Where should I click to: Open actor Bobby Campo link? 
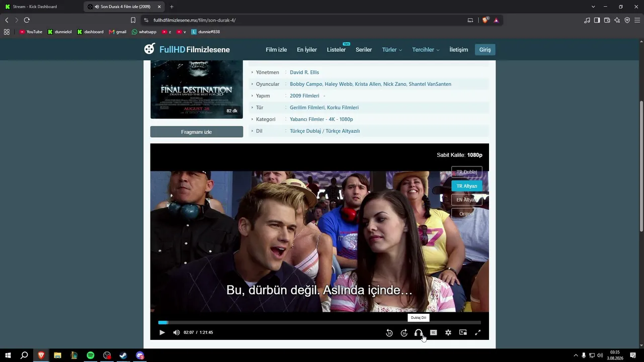306,84
